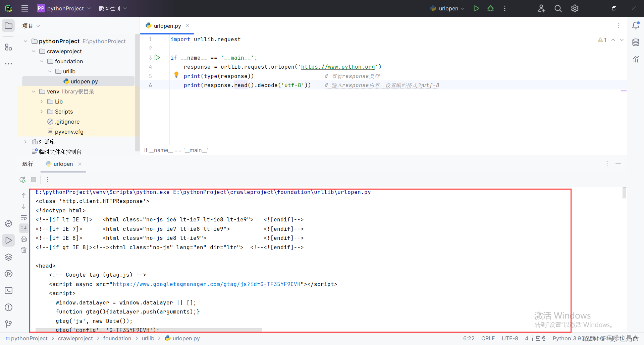Expand the 外部库 external libraries node
This screenshot has height=345, width=644.
tap(25, 142)
